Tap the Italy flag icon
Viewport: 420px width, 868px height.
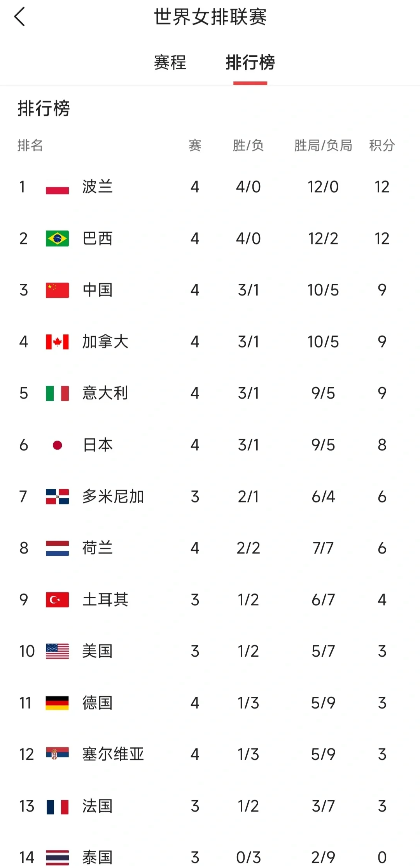[57, 394]
